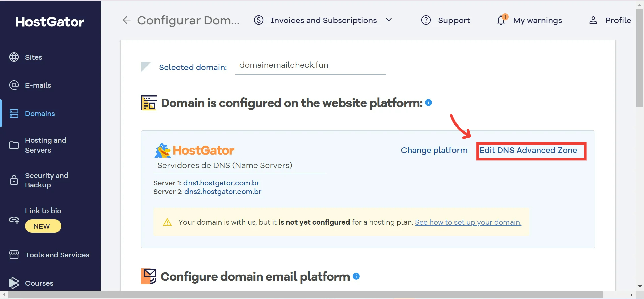
Task: Open Hosting and Servers folder icon
Action: tap(14, 145)
